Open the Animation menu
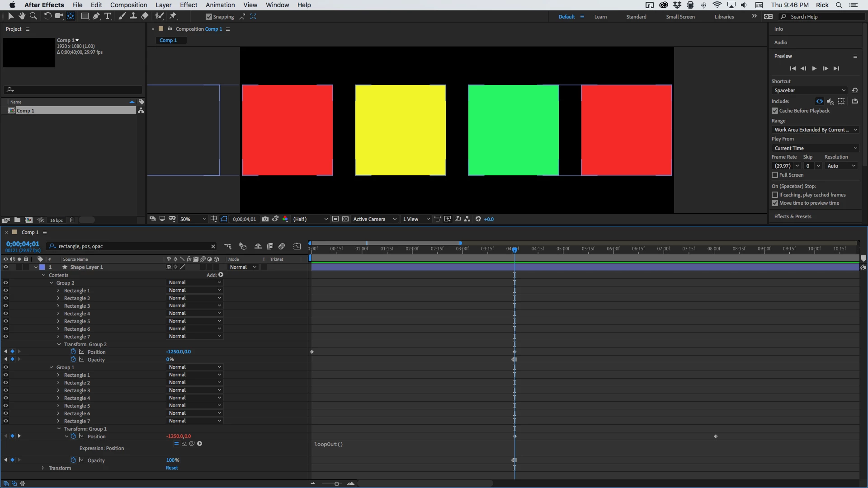 [x=220, y=5]
